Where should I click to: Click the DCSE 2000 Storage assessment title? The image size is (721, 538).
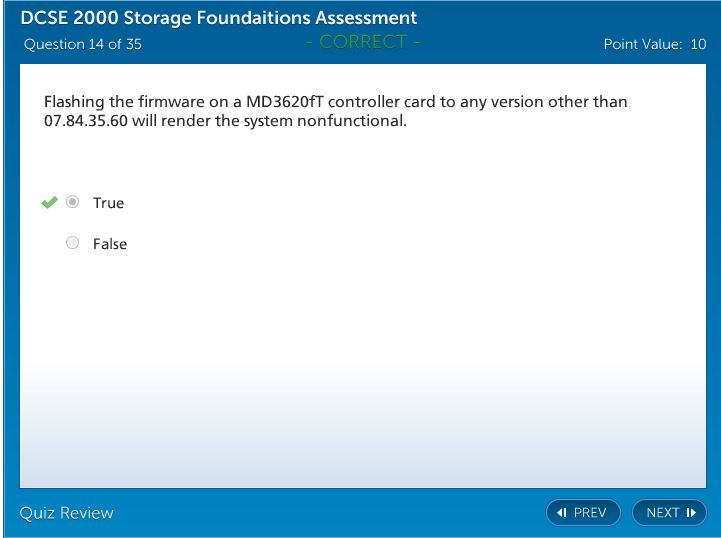pos(219,19)
